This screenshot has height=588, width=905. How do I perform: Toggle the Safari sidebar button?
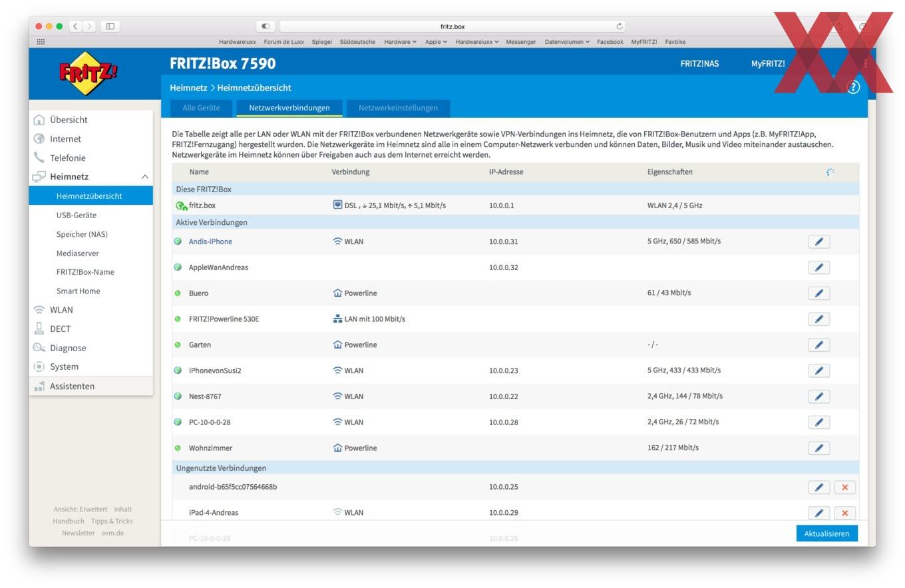click(x=110, y=26)
